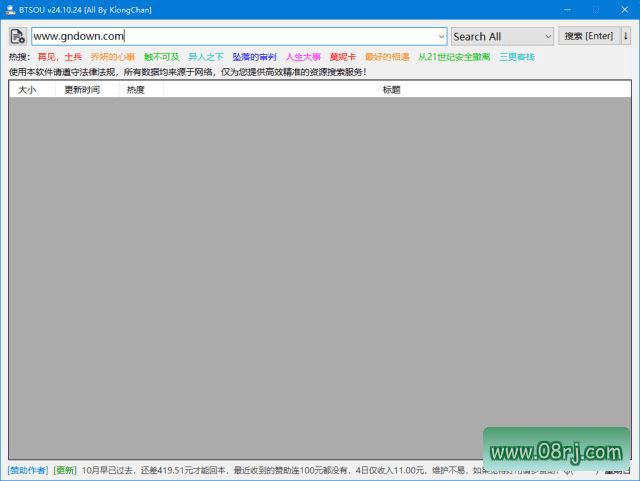
Task: Select hot search 莫妮卡
Action: pos(343,57)
